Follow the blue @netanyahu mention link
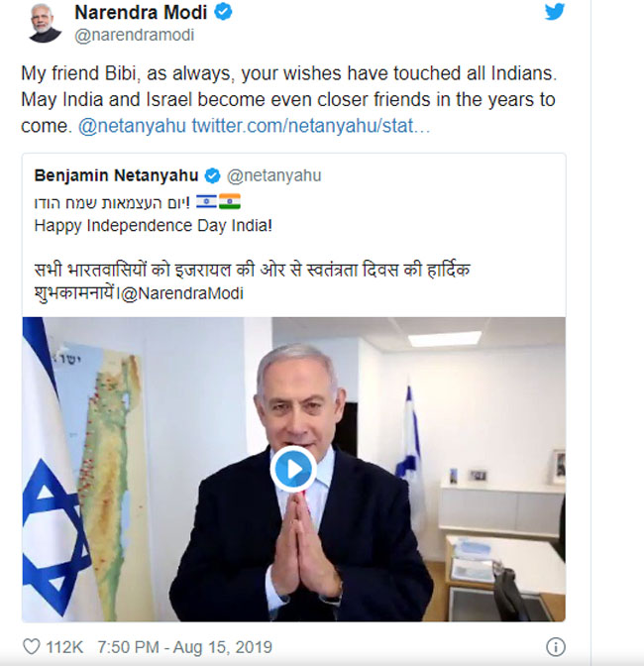 pos(131,127)
